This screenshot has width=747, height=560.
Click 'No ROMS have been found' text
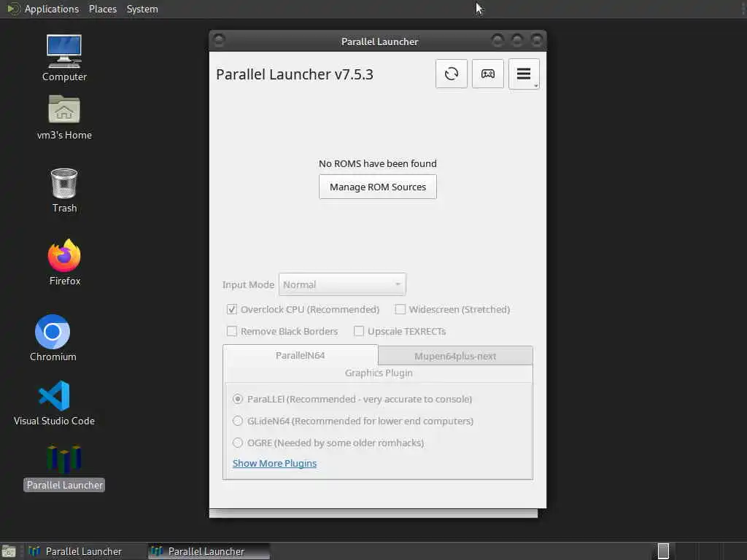coord(378,163)
